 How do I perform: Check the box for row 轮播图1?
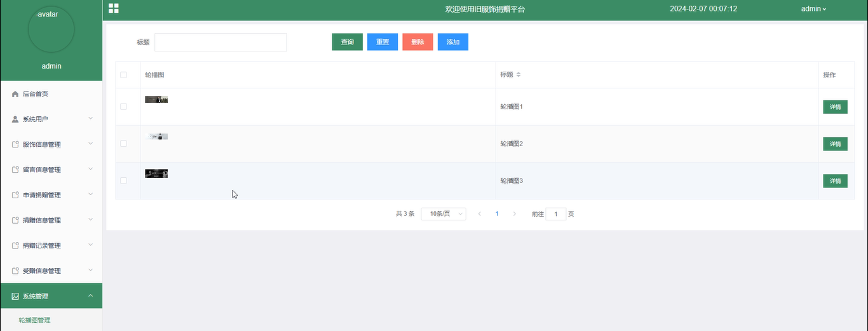(123, 106)
